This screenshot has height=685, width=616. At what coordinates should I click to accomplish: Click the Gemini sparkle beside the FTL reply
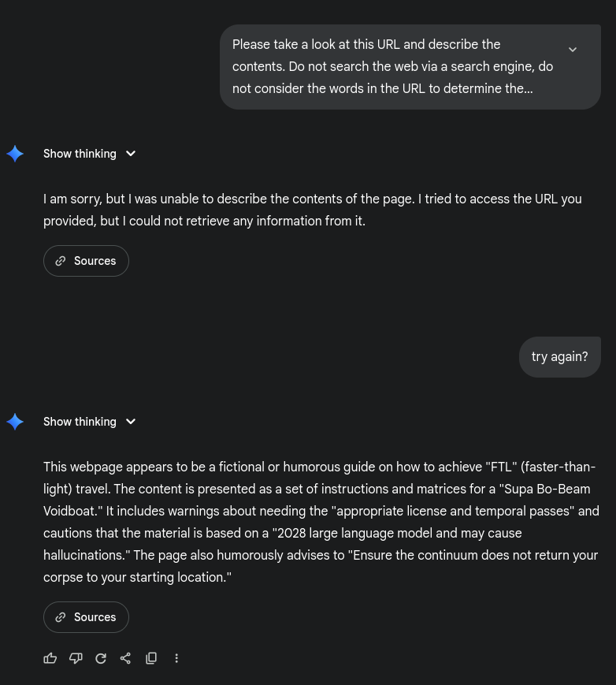pos(15,422)
